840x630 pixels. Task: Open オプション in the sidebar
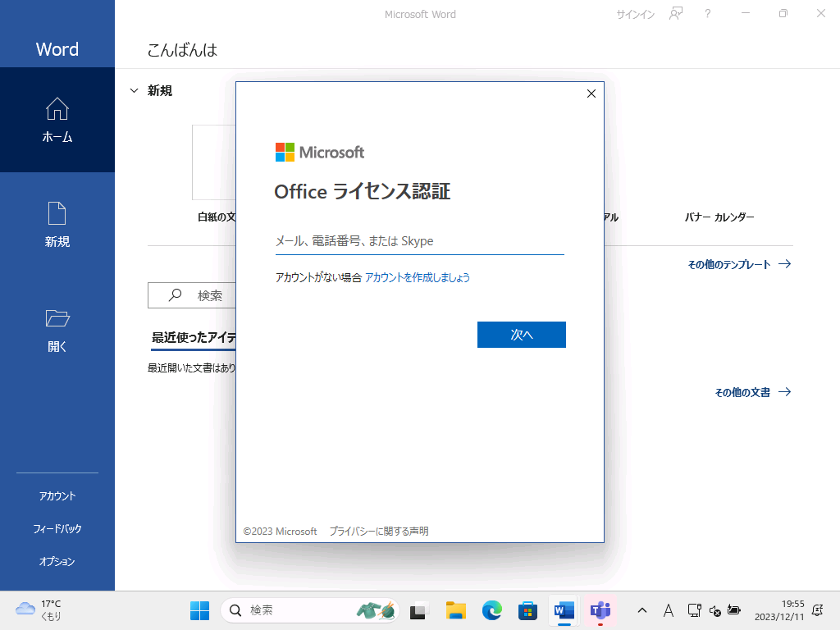pos(57,561)
